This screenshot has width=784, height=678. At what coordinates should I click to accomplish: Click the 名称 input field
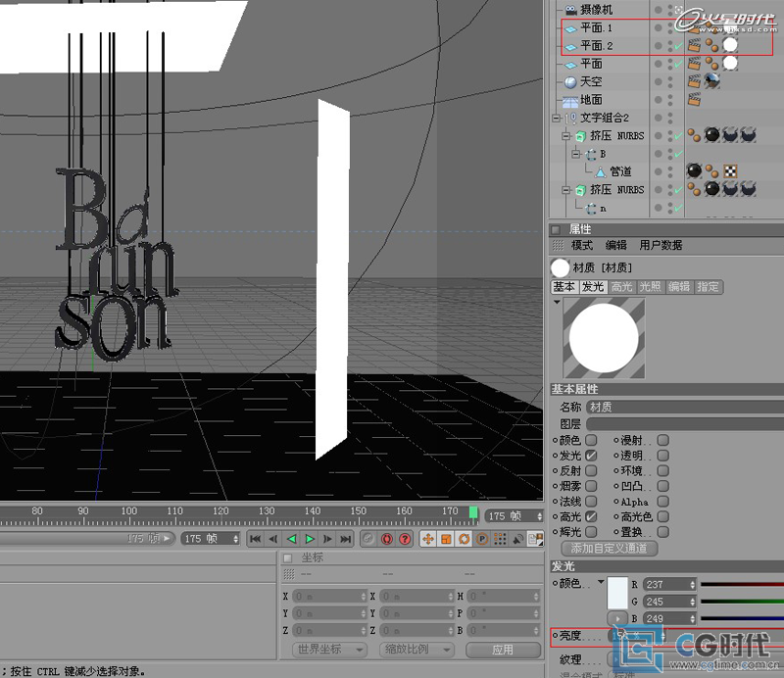684,407
